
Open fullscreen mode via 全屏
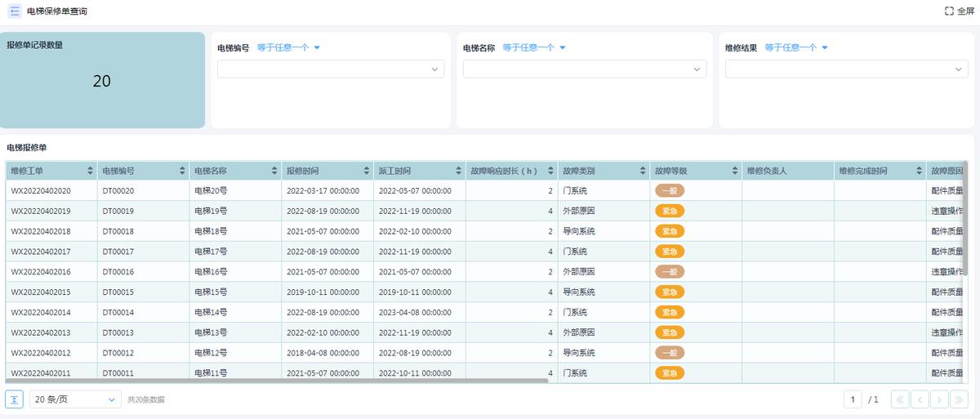[x=960, y=11]
